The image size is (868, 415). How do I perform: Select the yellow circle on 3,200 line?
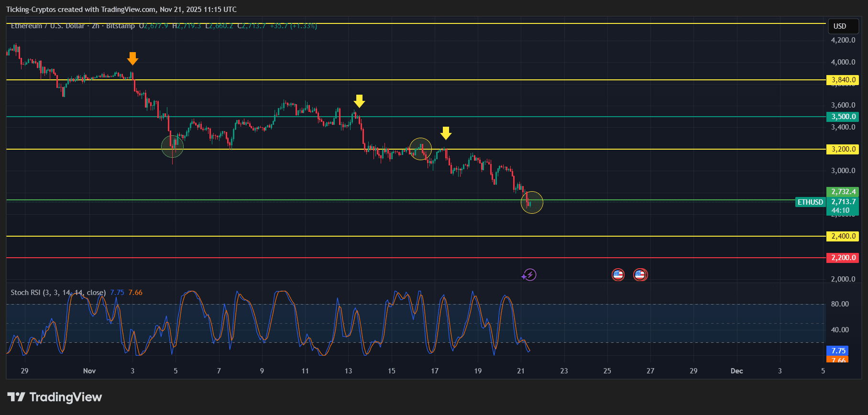pos(420,149)
